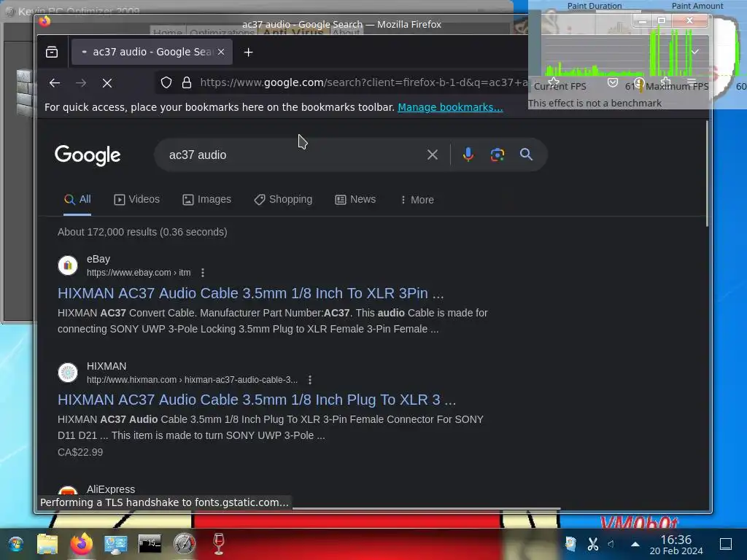Focus the Firefox address bar with the google.com URL

[x=363, y=82]
